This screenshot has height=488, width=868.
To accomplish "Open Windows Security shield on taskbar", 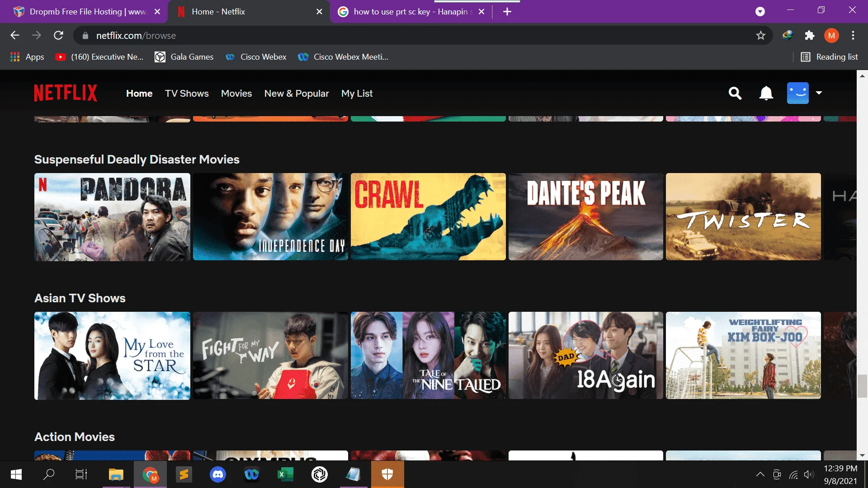I will point(387,474).
